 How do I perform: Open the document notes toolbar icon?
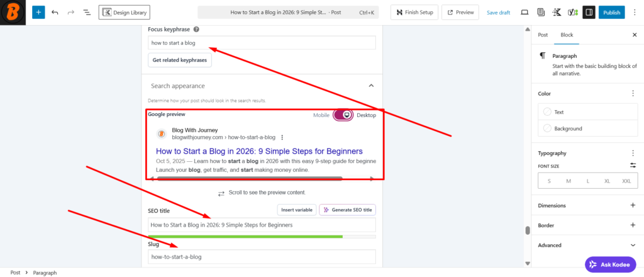(x=540, y=13)
